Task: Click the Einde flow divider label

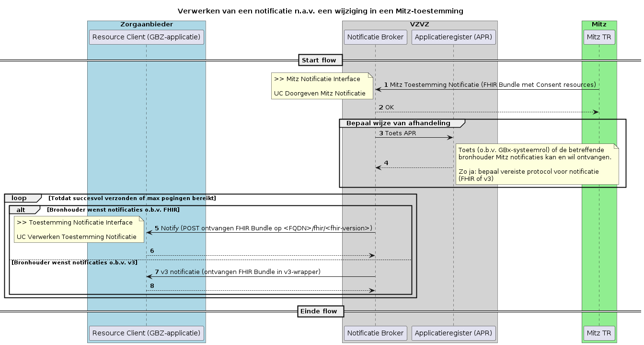Action: (320, 311)
